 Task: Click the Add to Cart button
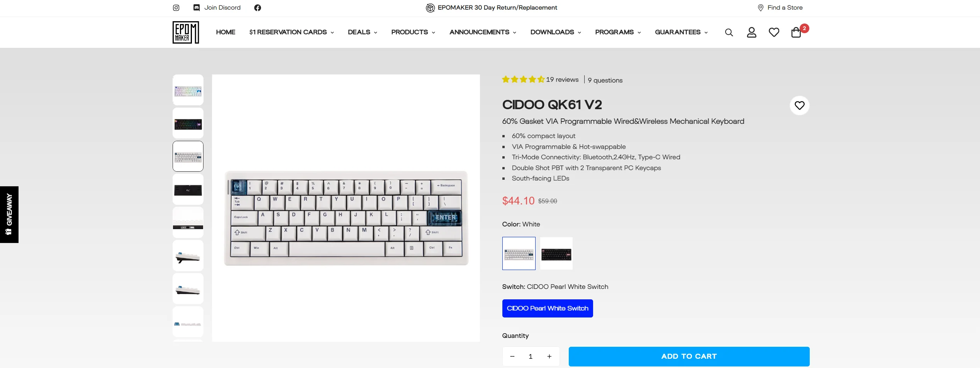click(x=689, y=356)
